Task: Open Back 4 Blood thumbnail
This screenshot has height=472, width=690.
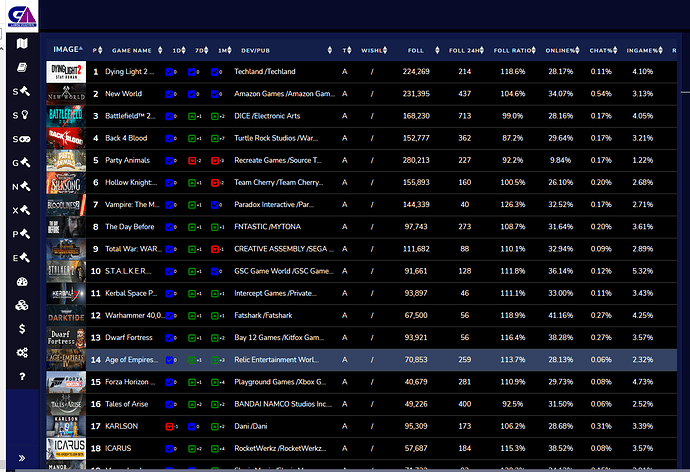Action: [66, 138]
